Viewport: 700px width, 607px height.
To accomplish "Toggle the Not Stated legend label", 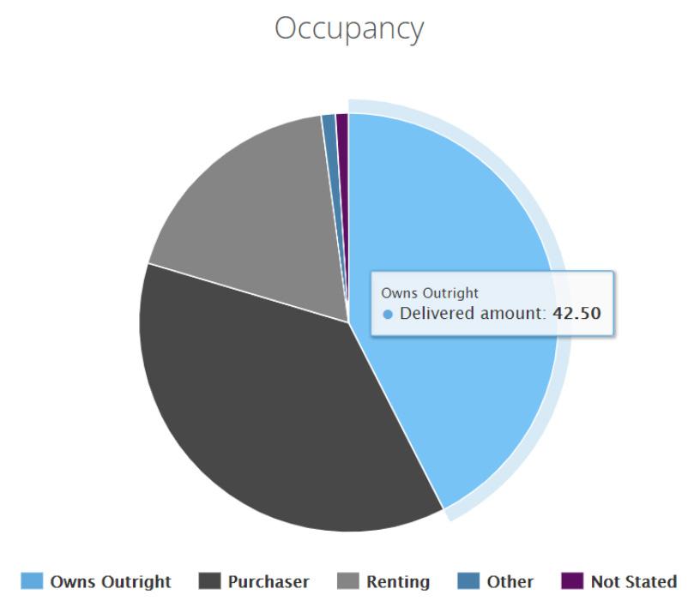I will [x=633, y=581].
